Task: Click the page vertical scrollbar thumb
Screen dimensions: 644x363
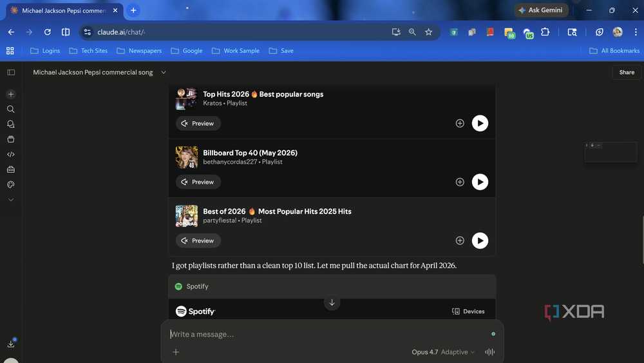Action: tap(642, 240)
